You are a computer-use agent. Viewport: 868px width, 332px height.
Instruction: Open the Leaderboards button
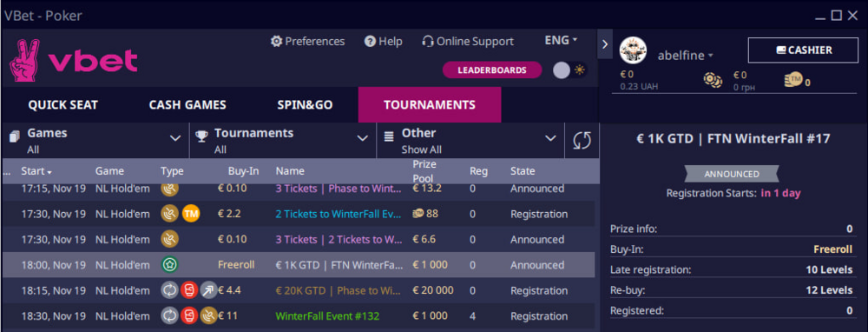[492, 70]
